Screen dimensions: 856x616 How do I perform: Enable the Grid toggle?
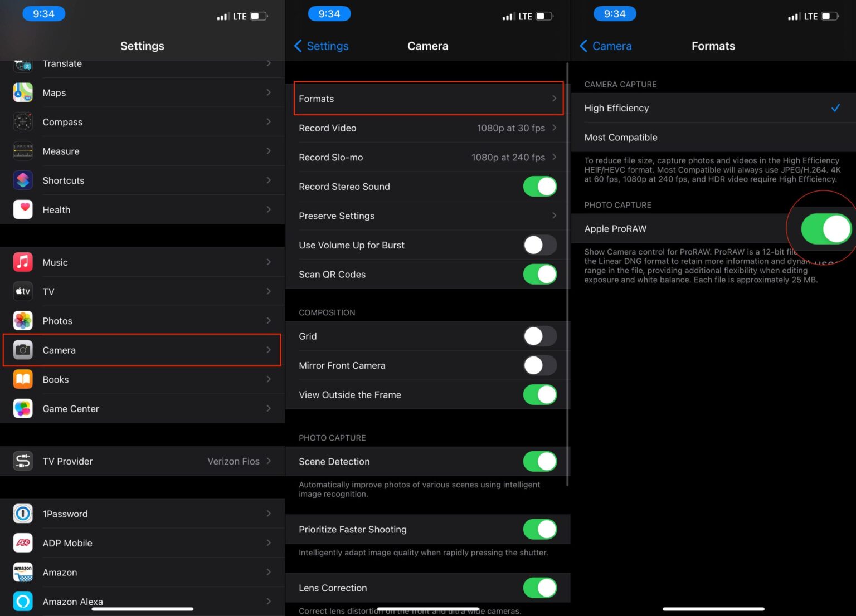539,336
